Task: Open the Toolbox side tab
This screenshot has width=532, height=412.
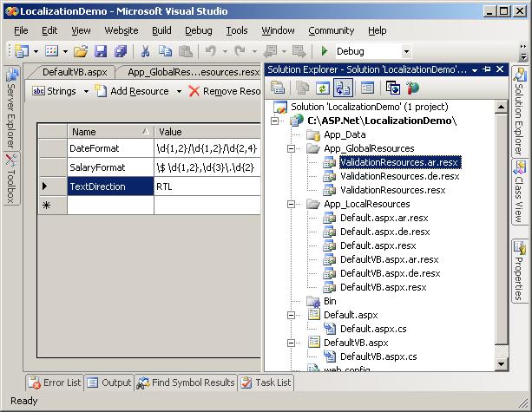Action: pos(12,179)
